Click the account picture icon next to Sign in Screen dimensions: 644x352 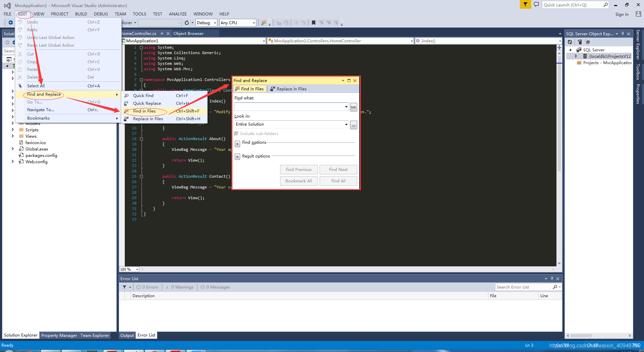(x=638, y=14)
